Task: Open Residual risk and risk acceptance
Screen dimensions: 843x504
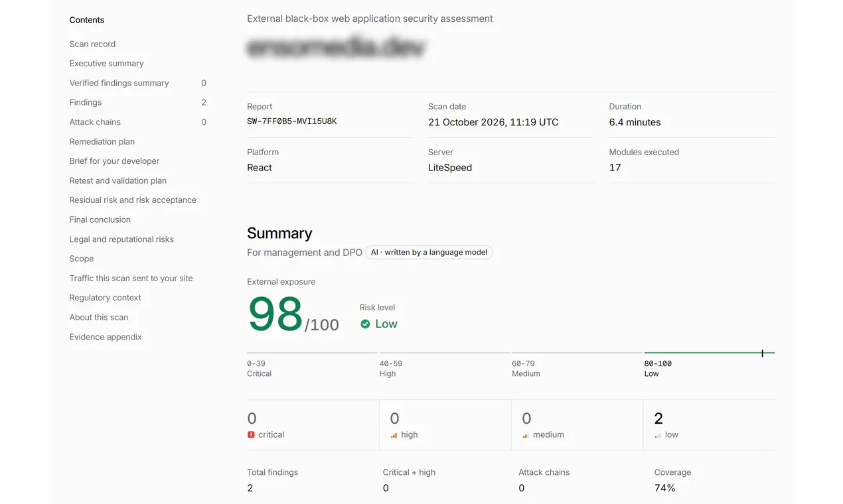Action: coord(133,200)
